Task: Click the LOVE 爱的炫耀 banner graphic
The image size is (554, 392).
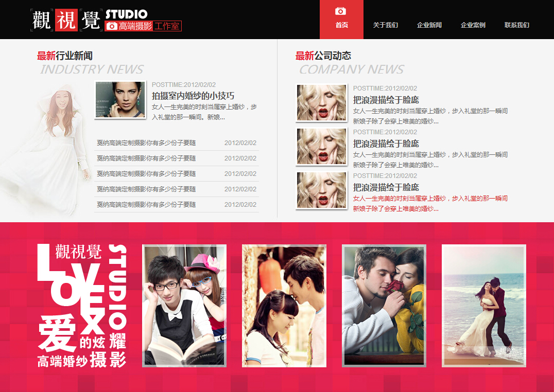Action: (x=82, y=306)
